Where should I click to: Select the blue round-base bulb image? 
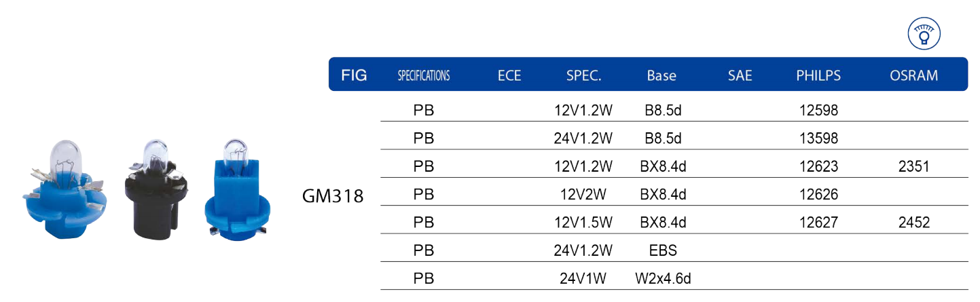(65, 188)
